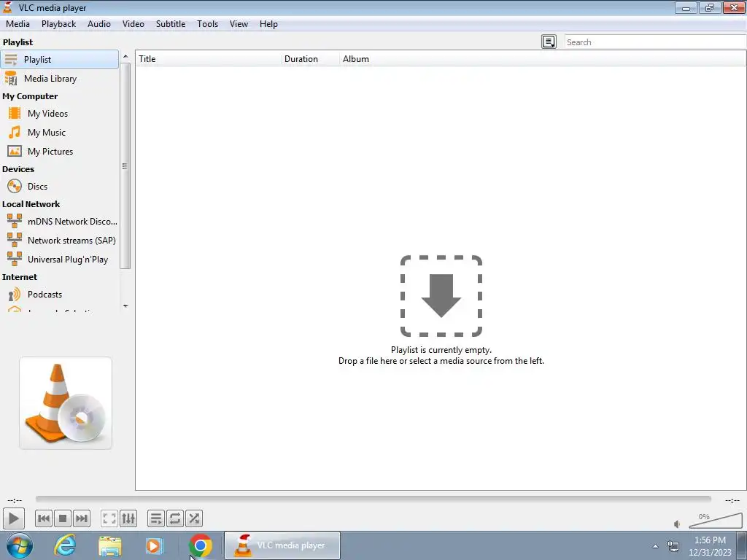
Task: Open the Video menu
Action: tap(133, 24)
